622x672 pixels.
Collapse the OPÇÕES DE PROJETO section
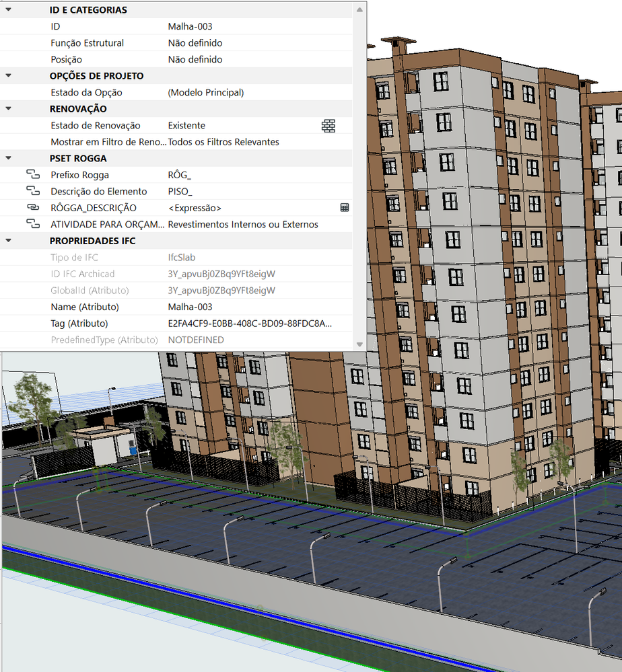click(x=8, y=75)
